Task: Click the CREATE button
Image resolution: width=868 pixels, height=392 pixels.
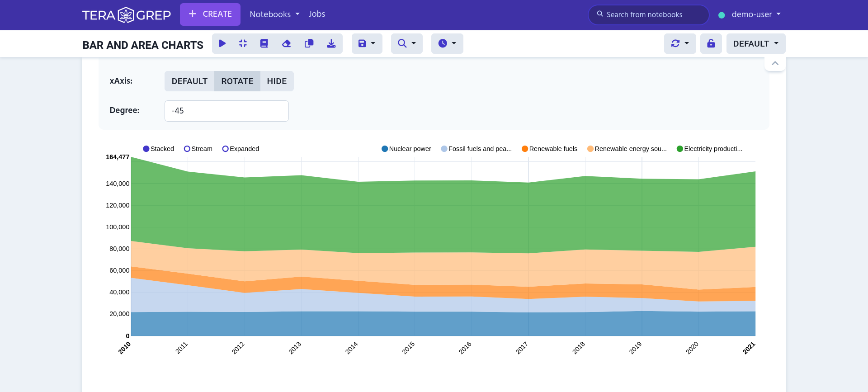Action: [210, 14]
